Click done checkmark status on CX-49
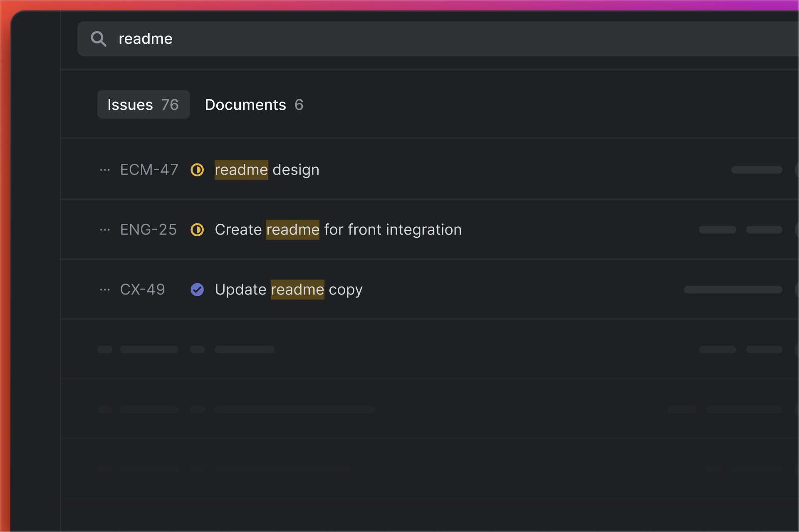Screen dimensions: 799x532 pos(197,290)
